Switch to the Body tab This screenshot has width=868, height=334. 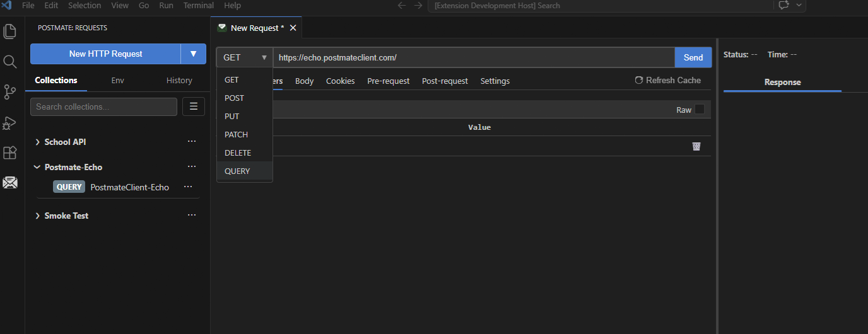[x=305, y=81]
